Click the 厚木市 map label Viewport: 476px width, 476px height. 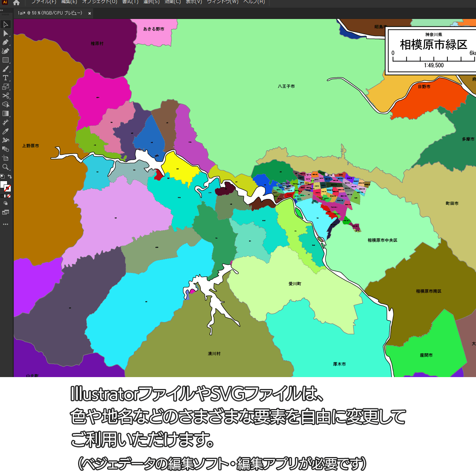click(x=339, y=364)
